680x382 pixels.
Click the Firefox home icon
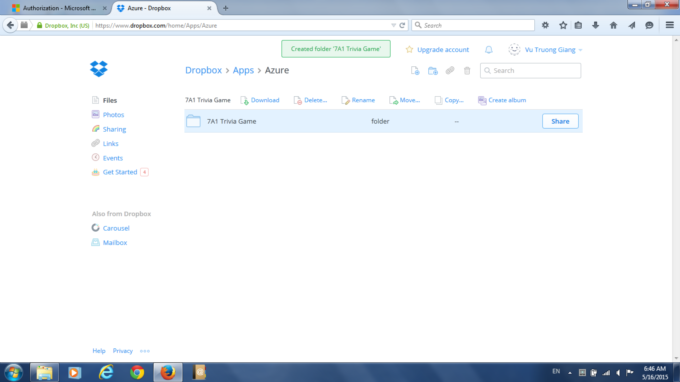[x=613, y=25]
